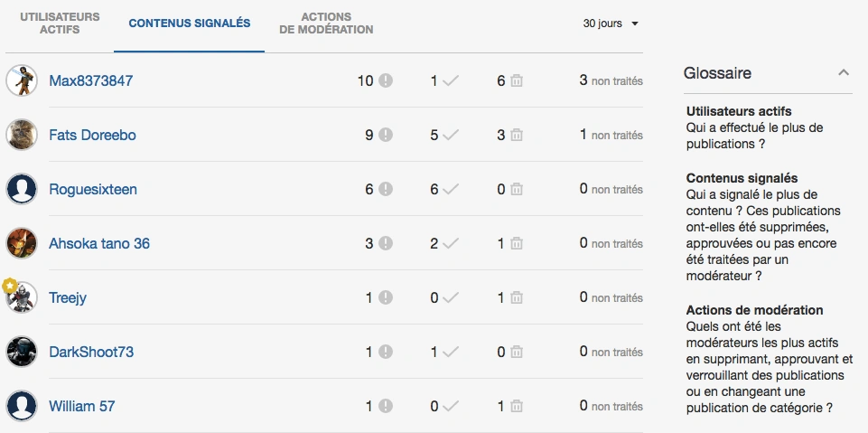This screenshot has height=433, width=868.
Task: Open the 30 jours period dropdown
Action: click(611, 24)
